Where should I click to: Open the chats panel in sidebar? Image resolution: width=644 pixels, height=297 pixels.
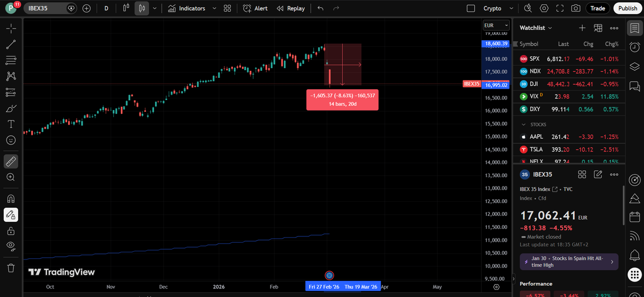pos(634,86)
